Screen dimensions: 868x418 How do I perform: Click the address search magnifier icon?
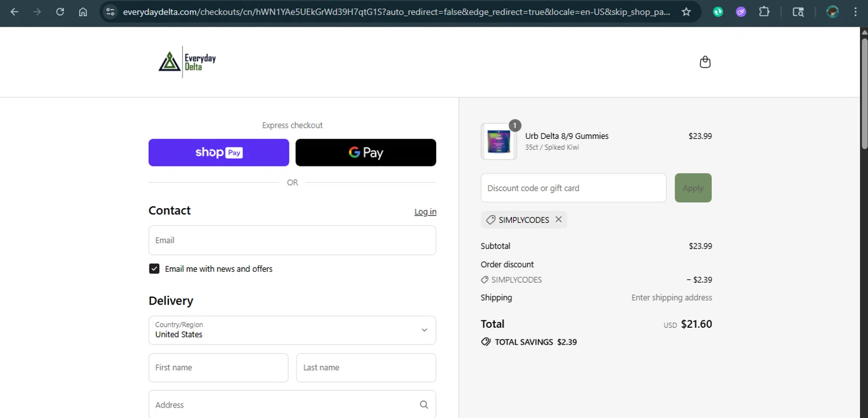coord(424,405)
